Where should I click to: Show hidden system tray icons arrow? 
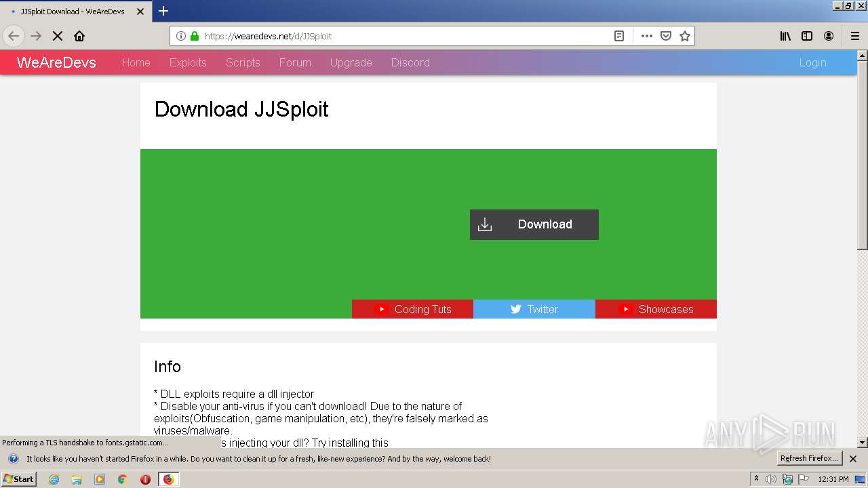(756, 479)
